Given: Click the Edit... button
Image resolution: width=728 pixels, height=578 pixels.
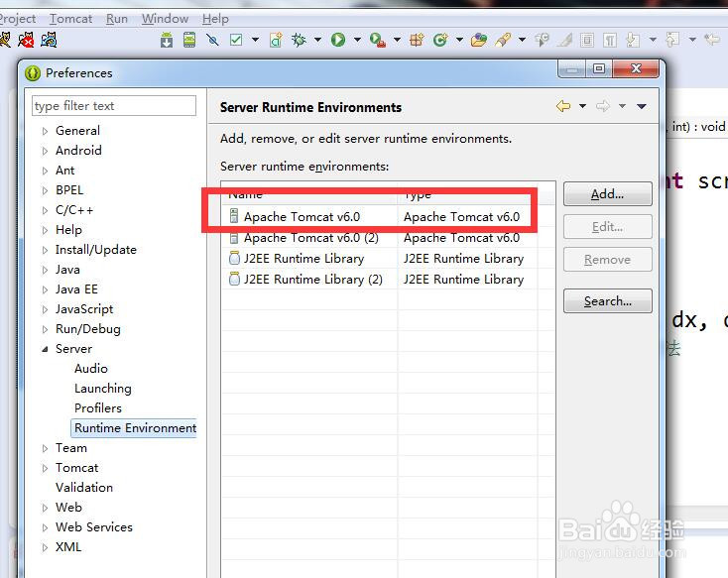Looking at the screenshot, I should coord(607,227).
